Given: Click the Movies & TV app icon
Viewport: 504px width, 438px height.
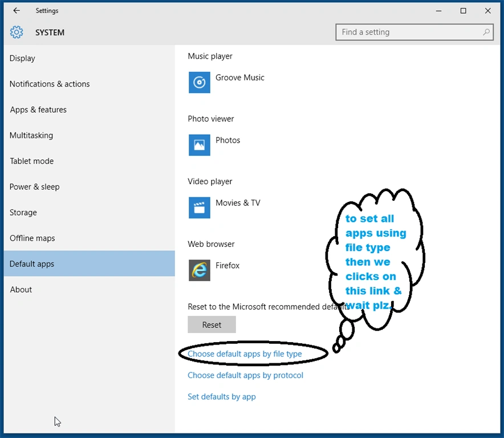Looking at the screenshot, I should tap(200, 208).
